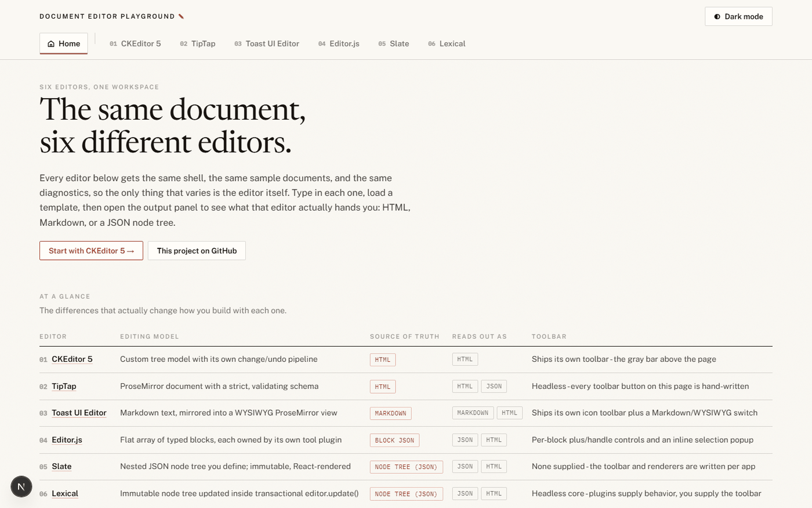Click the 'At a glance' section label
Screen dimensions: 812x508
(x=65, y=297)
